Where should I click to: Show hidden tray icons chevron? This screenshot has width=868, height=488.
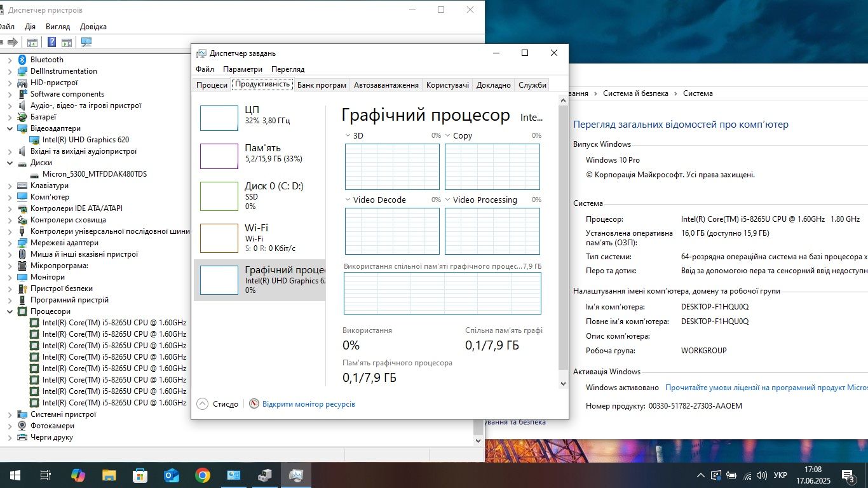click(x=701, y=475)
